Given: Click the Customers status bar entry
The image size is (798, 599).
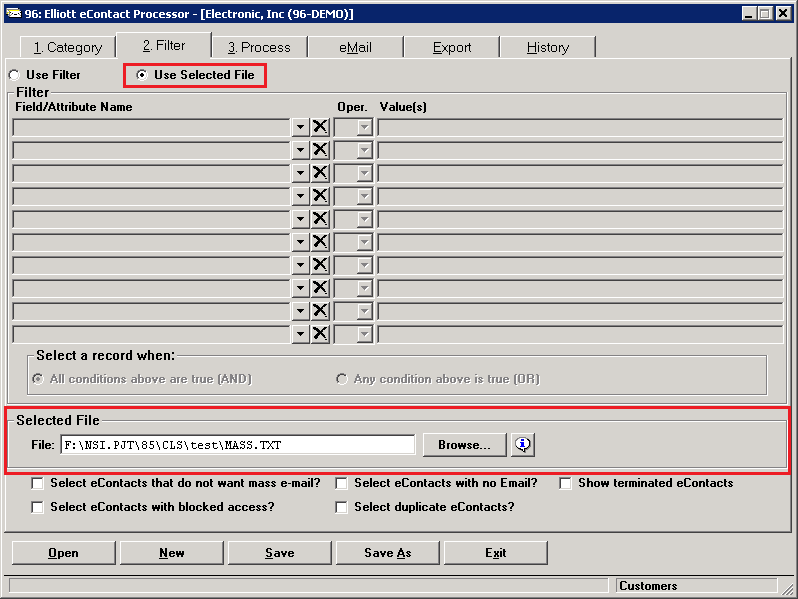Looking at the screenshot, I should 697,586.
